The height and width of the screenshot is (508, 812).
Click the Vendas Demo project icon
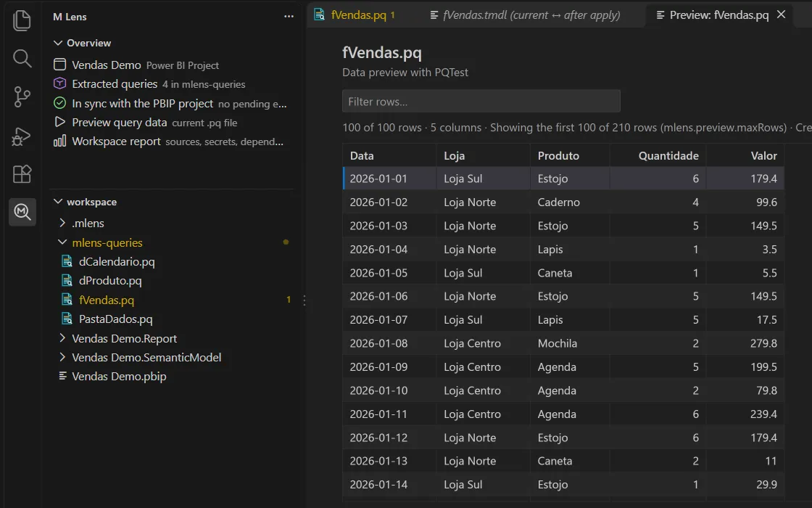tap(60, 65)
